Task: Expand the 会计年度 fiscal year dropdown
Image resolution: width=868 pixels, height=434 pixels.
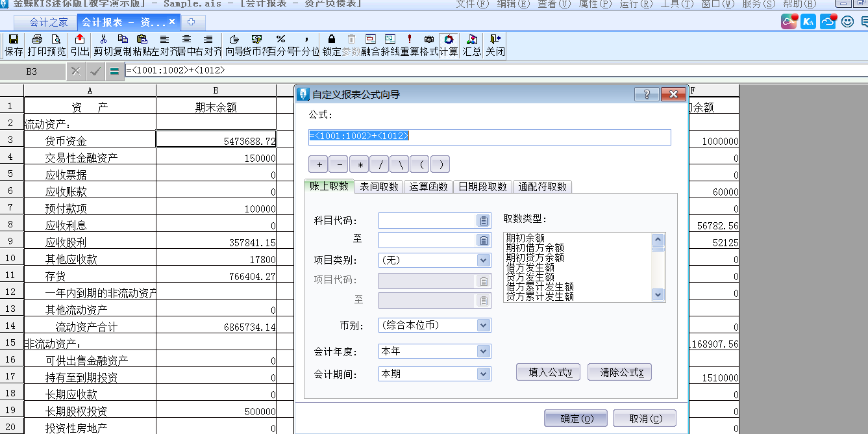Action: (483, 351)
